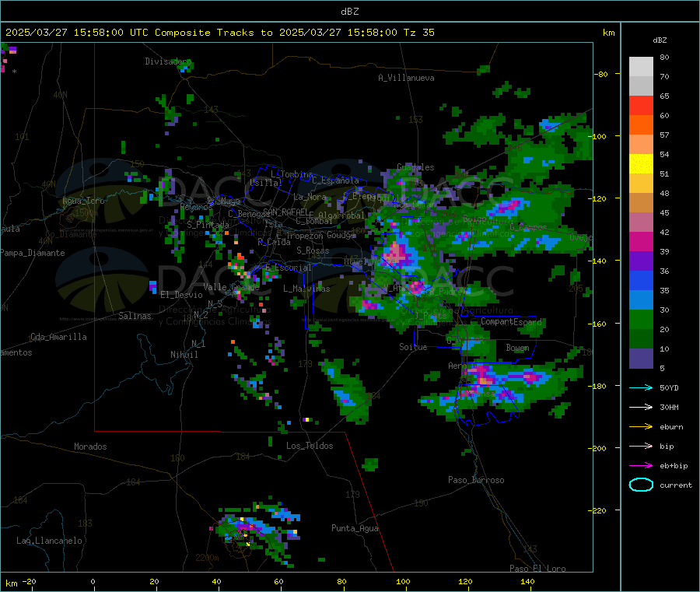Click the El_Desvio location label

181,295
